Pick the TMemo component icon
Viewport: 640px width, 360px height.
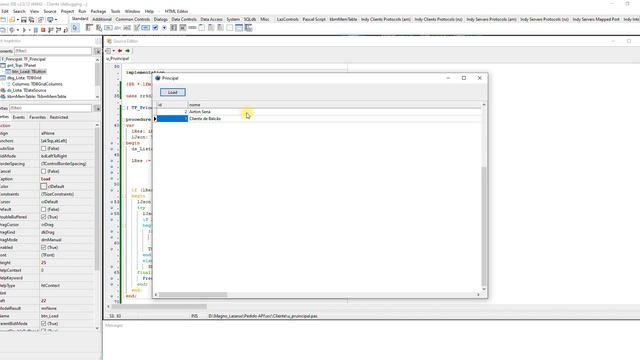tap(136, 28)
